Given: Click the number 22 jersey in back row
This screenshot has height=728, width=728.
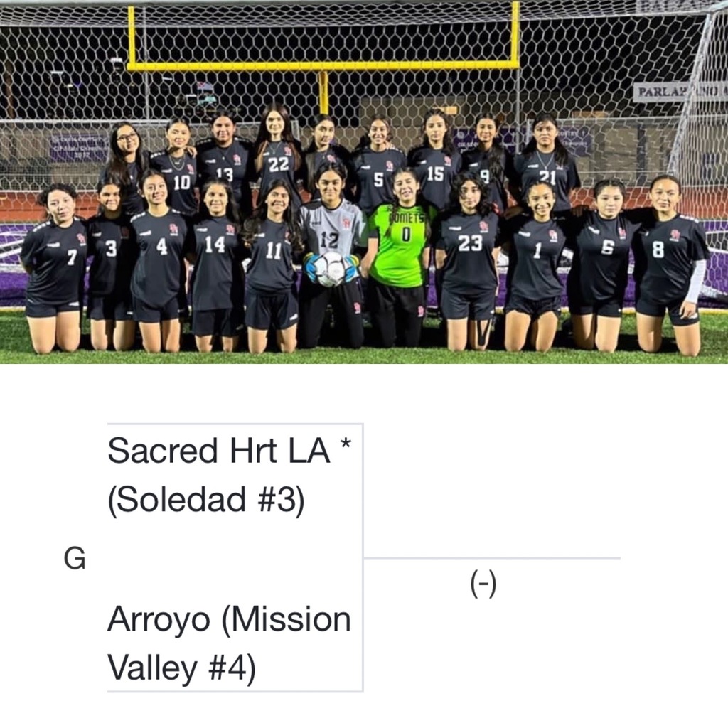Looking at the screenshot, I should coord(278,173).
